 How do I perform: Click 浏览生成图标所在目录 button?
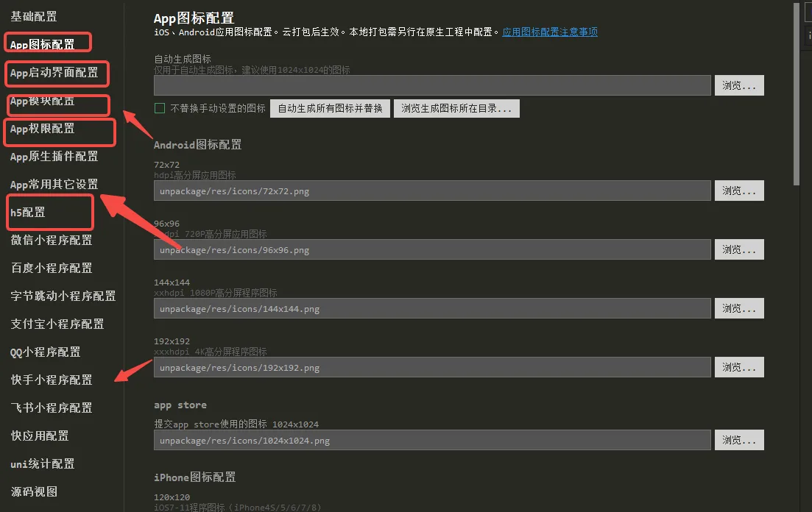point(456,108)
